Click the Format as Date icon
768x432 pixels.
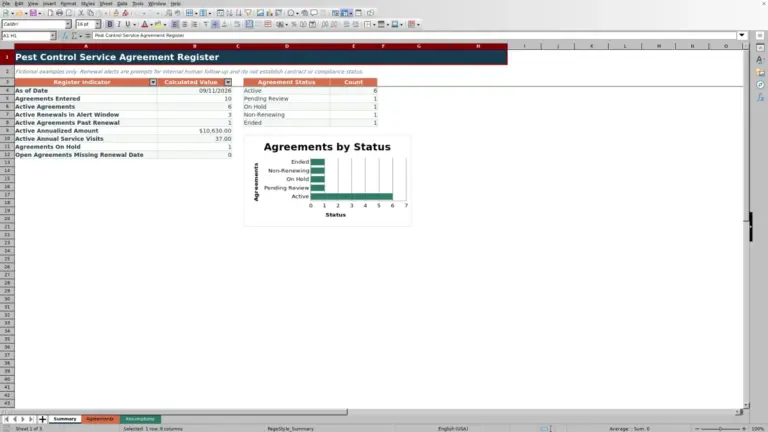click(312, 24)
